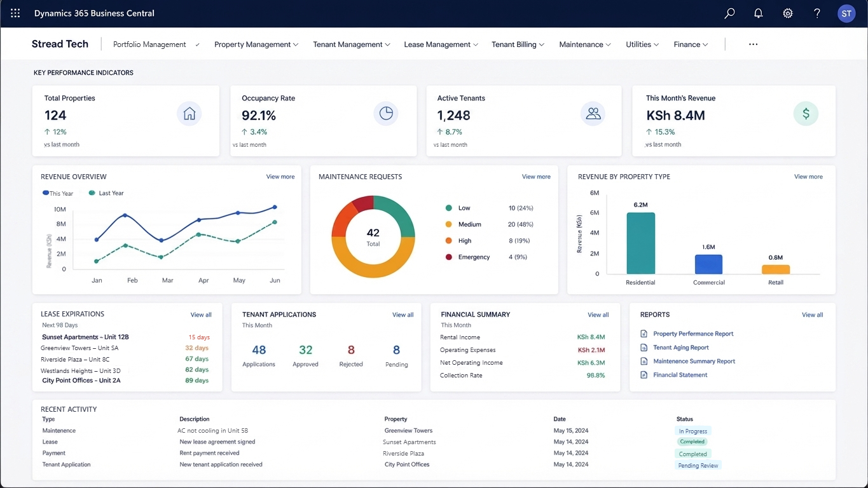Expand the Maintenance dropdown menu
Screen dimensions: 868x488
pyautogui.click(x=585, y=44)
